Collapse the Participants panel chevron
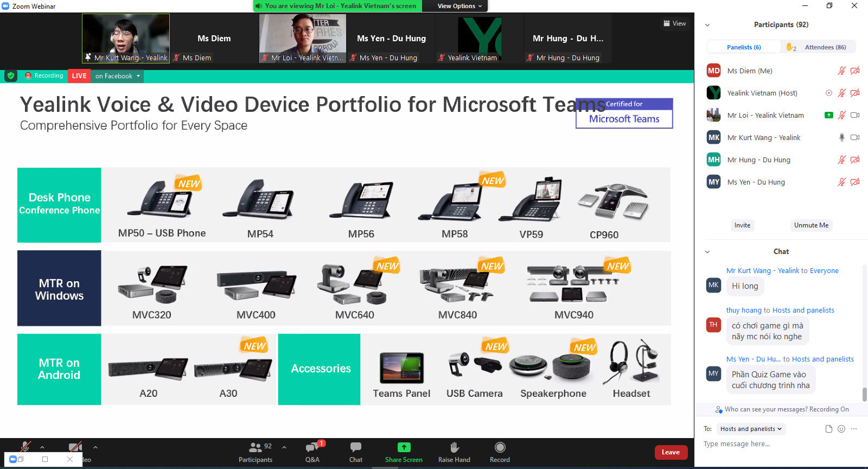Image resolution: width=868 pixels, height=469 pixels. pos(707,25)
